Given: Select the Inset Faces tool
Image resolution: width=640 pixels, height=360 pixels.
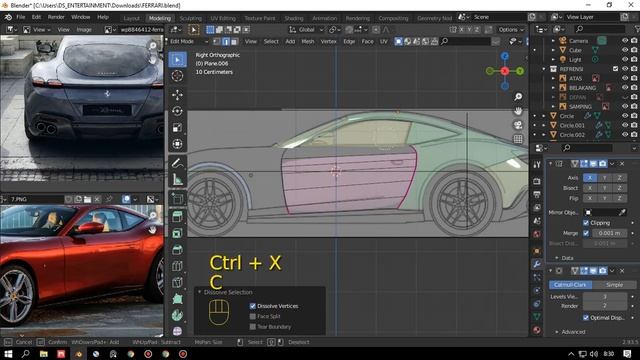Looking at the screenshot, I should pos(177,233).
